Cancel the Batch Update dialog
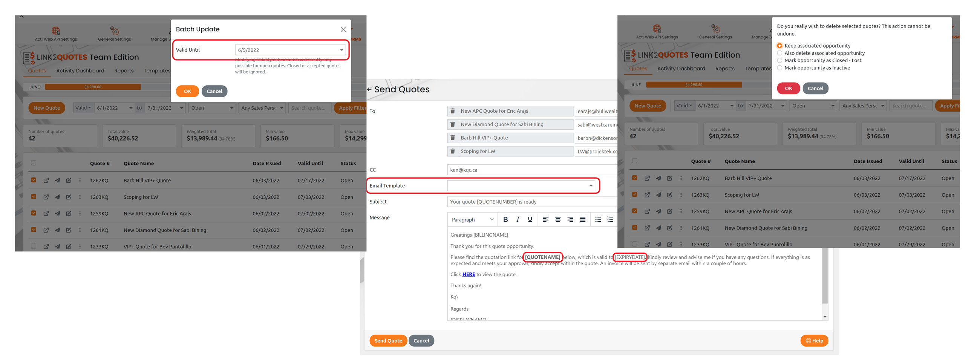The width and height of the screenshot is (980, 363). pos(214,91)
